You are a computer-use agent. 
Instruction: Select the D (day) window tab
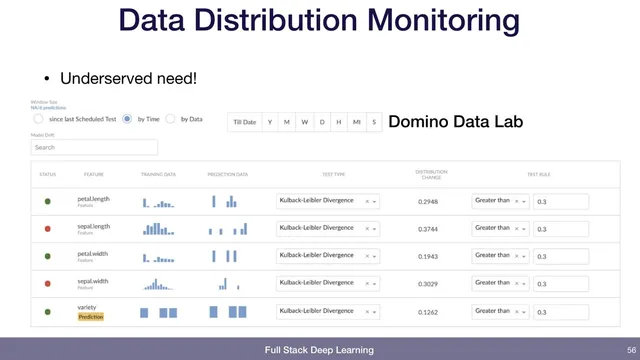pyautogui.click(x=322, y=122)
